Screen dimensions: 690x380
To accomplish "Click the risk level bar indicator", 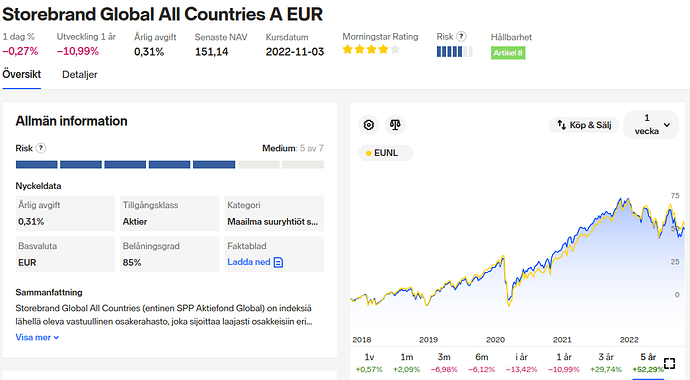I will coord(169,164).
